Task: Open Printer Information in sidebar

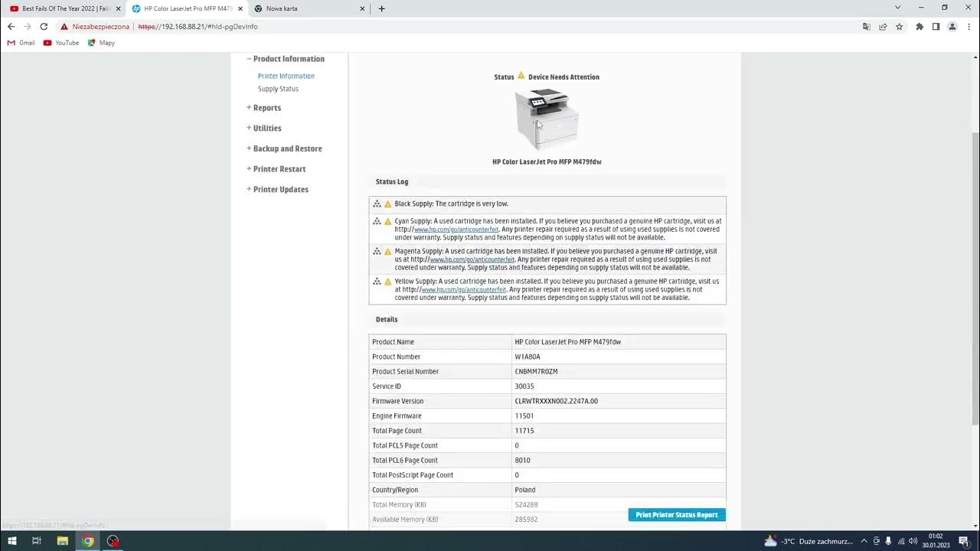Action: pos(286,76)
